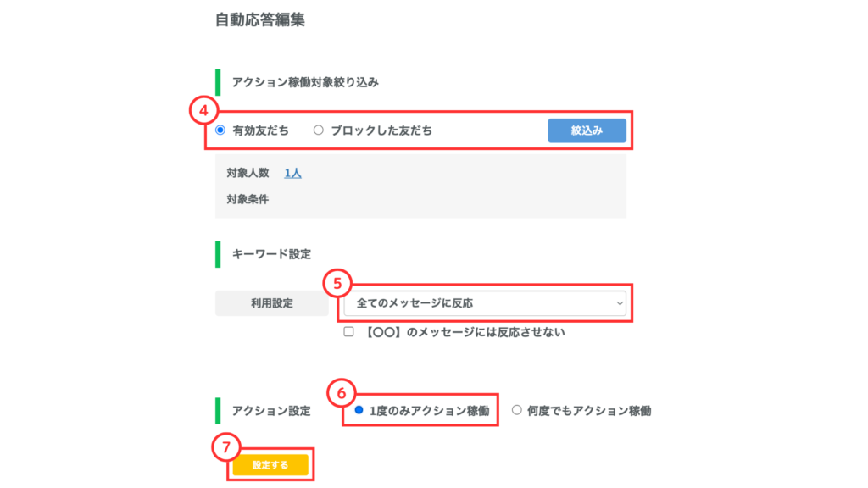Expand the 全てのメッセージに反応 dropdown
Viewport: 868px width, 488px height.
(484, 302)
